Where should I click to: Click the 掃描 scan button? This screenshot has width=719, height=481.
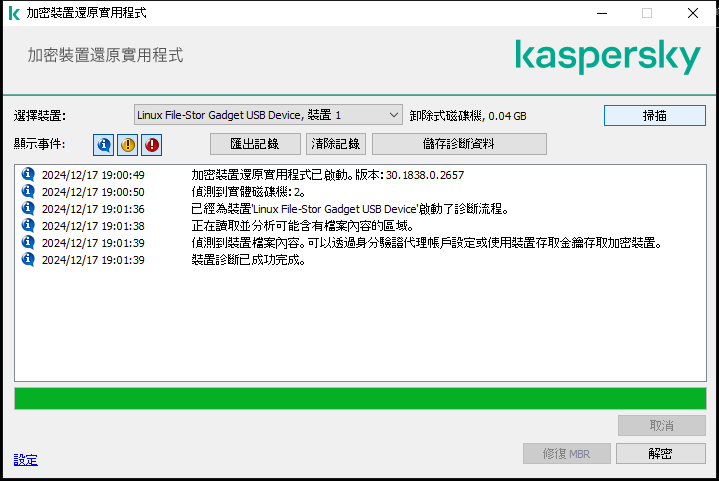[654, 116]
